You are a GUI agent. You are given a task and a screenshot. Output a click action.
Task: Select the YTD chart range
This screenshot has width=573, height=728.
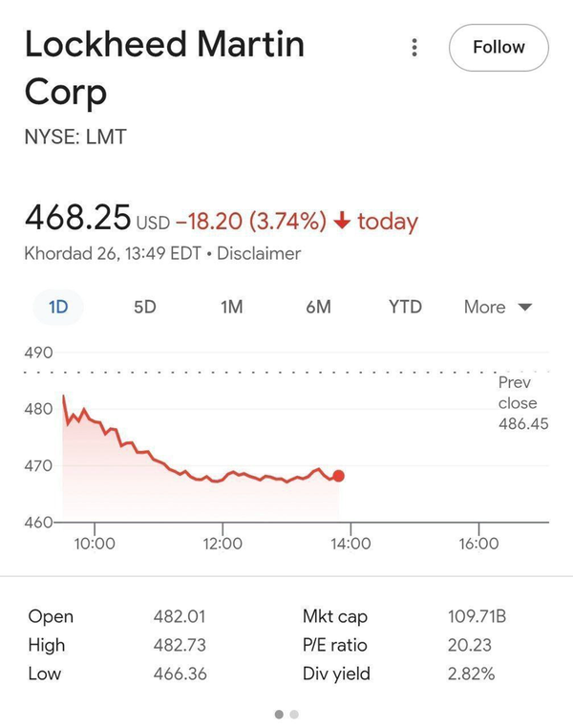pyautogui.click(x=405, y=307)
